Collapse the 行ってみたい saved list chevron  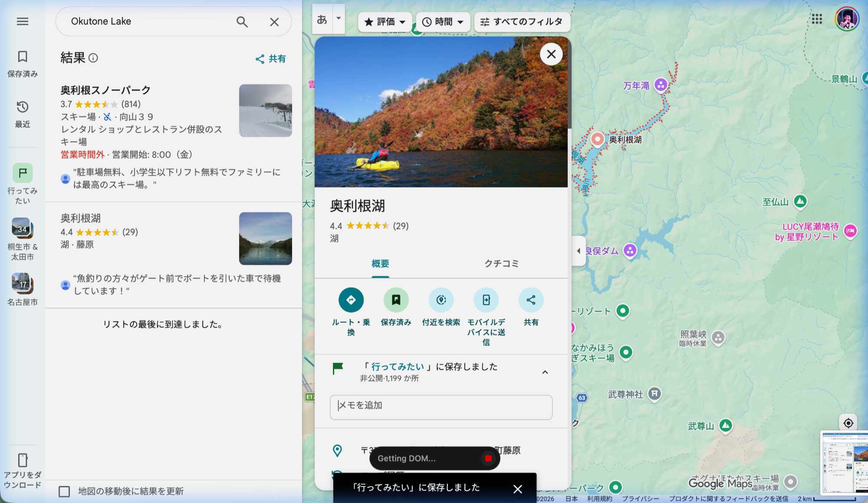[x=545, y=372]
